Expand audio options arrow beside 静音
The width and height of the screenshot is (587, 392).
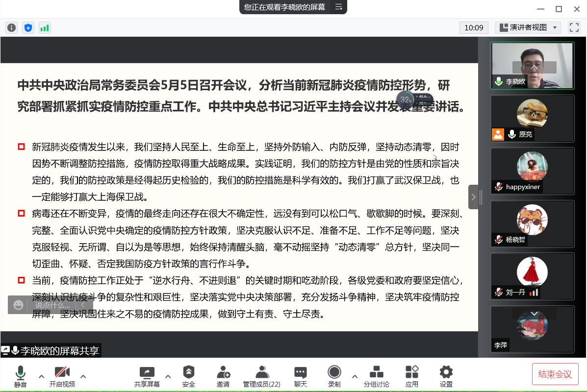41,376
